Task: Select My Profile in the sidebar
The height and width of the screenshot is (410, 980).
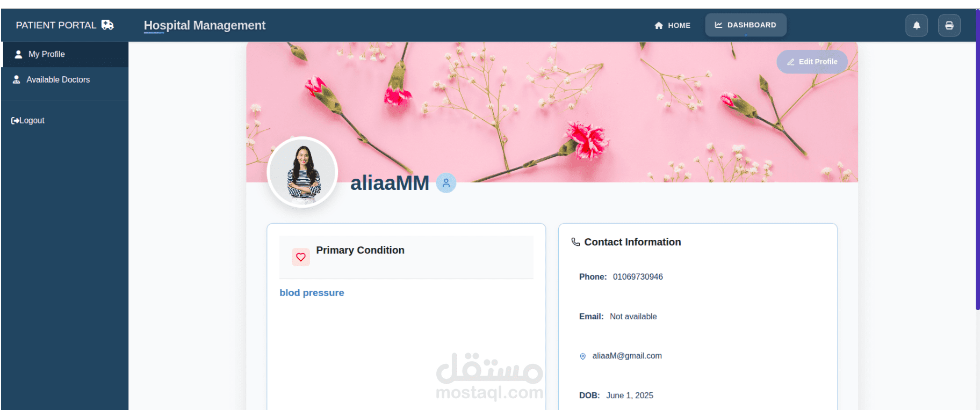Action: click(x=66, y=54)
